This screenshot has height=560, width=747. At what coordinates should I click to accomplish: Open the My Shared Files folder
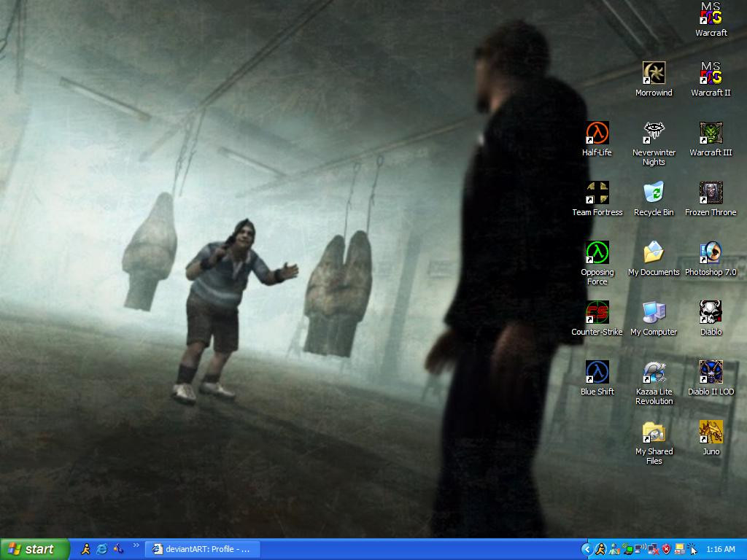(654, 443)
